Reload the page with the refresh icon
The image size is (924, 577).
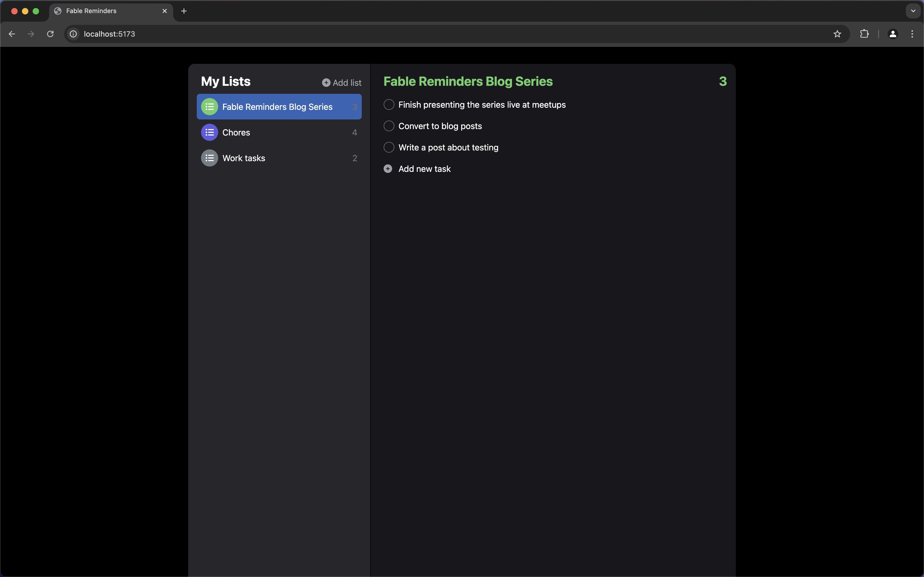point(50,34)
